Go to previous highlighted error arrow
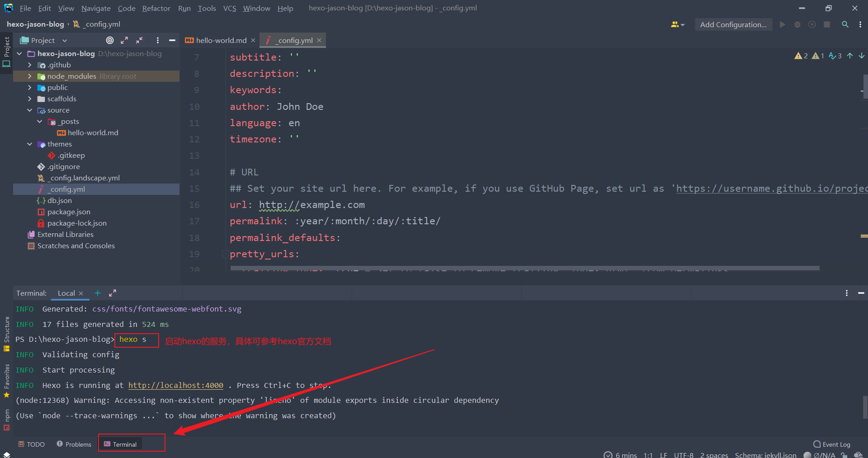The width and height of the screenshot is (868, 458). click(850, 56)
